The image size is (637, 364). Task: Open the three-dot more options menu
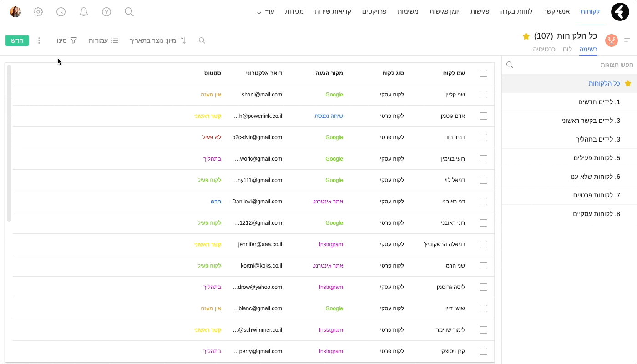tap(39, 40)
